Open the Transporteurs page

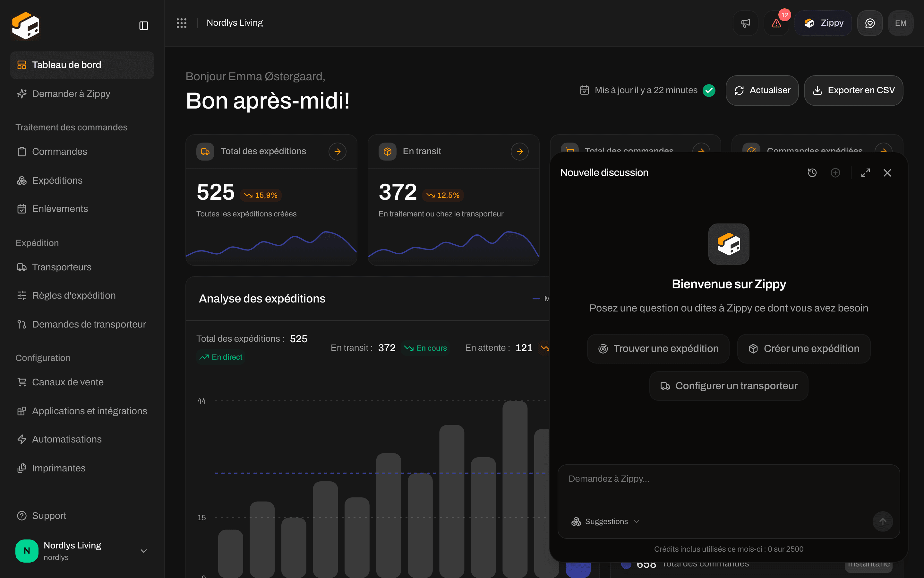coord(82,267)
